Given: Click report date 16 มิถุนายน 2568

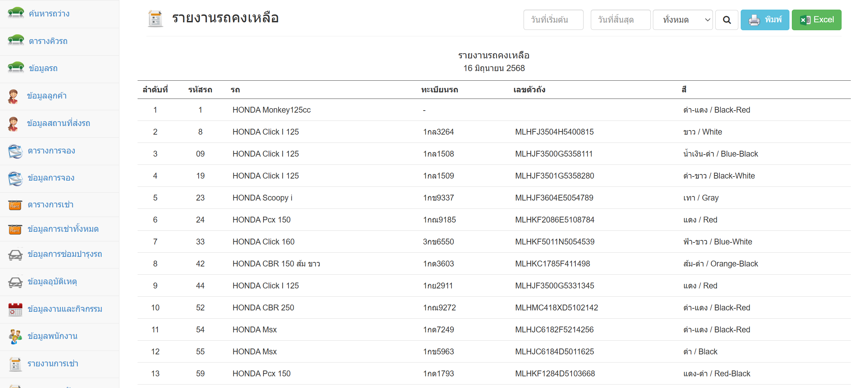Looking at the screenshot, I should pos(494,68).
